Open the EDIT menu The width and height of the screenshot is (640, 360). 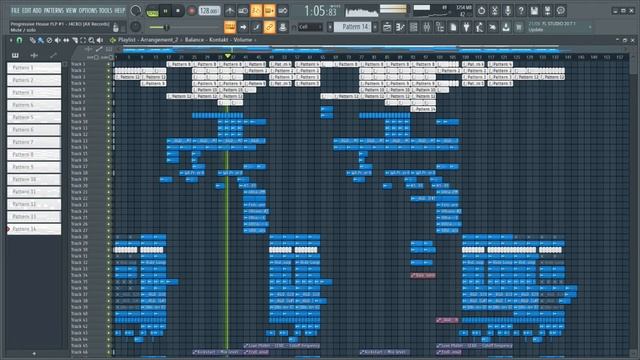tap(27, 10)
